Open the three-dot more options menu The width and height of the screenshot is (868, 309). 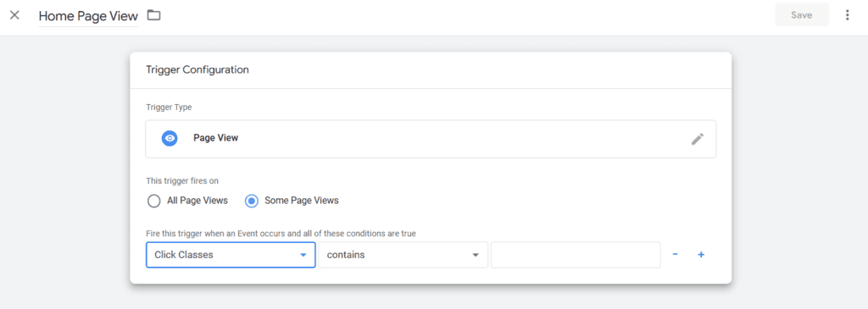[x=847, y=15]
